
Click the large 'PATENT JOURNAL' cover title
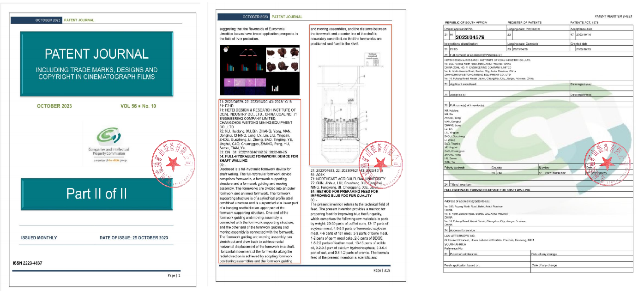[x=97, y=54]
